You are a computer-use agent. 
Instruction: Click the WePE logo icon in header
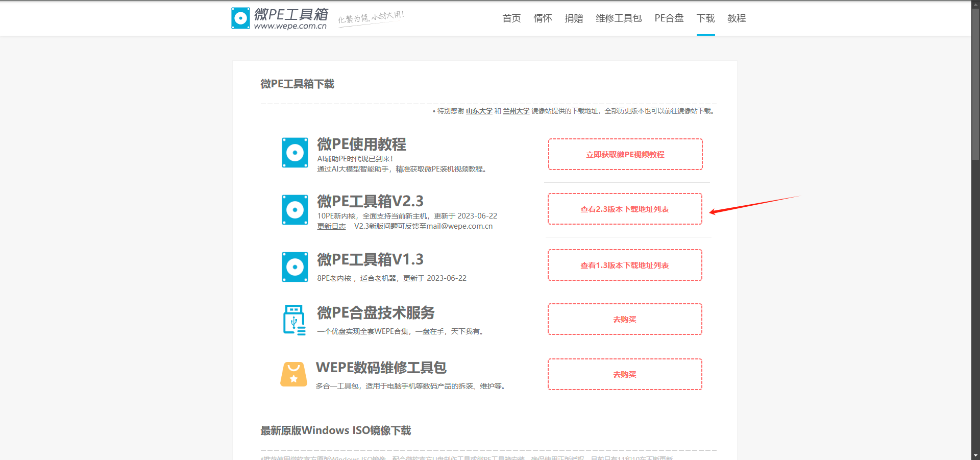pos(240,18)
